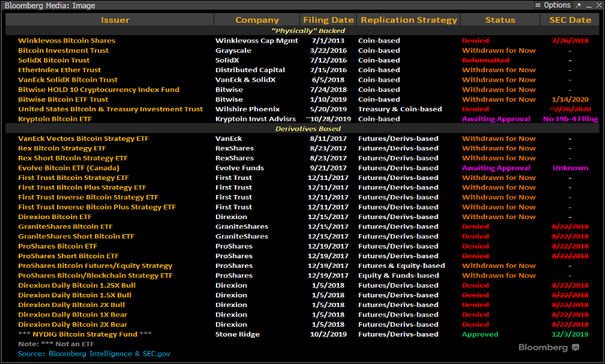605x364 pixels.
Task: Select ProShares Bitcoin/Blockchain Strategy ETF
Action: [x=96, y=275]
